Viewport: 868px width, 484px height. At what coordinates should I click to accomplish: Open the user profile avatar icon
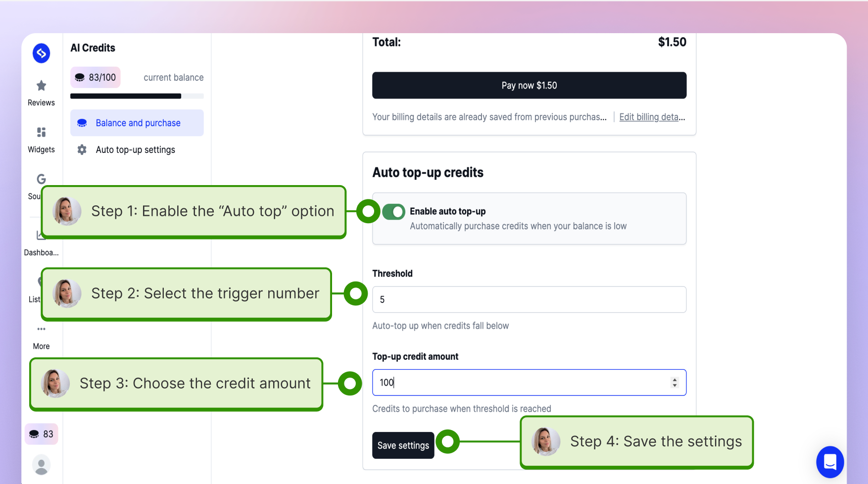click(x=42, y=465)
